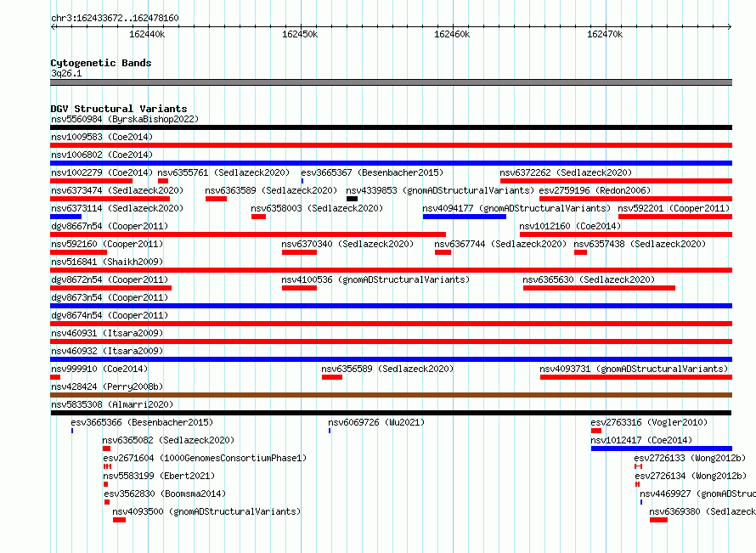756x553 pixels.
Task: Click the nsv460931 (Itsara2009) label
Action: [107, 333]
